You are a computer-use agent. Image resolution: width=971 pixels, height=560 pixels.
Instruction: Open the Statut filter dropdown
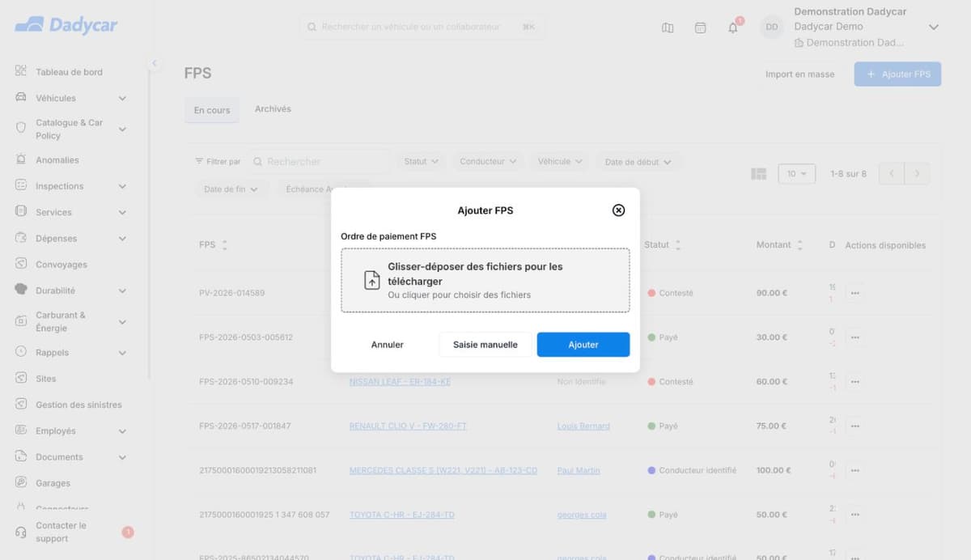(x=421, y=162)
